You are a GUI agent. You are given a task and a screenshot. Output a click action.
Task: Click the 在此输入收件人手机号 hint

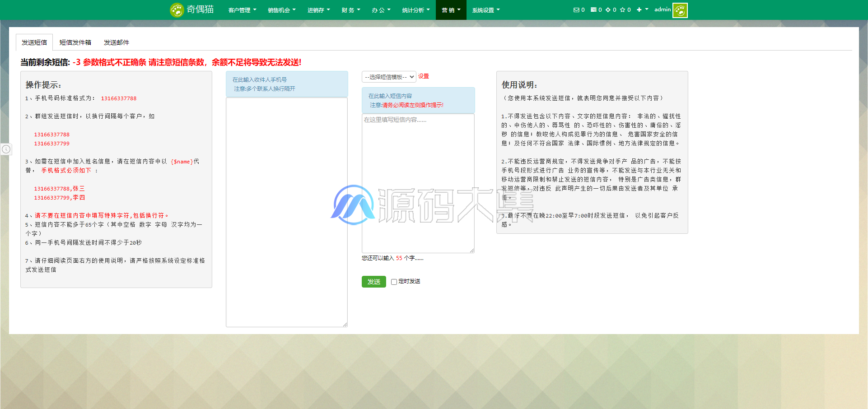260,79
